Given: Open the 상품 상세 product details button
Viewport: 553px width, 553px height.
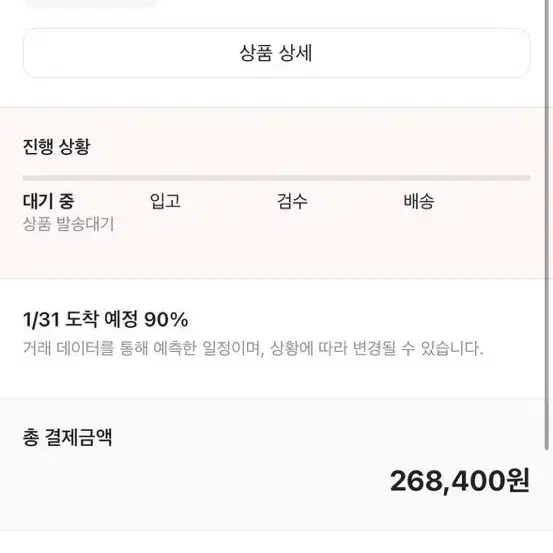Looking at the screenshot, I should tap(276, 53).
